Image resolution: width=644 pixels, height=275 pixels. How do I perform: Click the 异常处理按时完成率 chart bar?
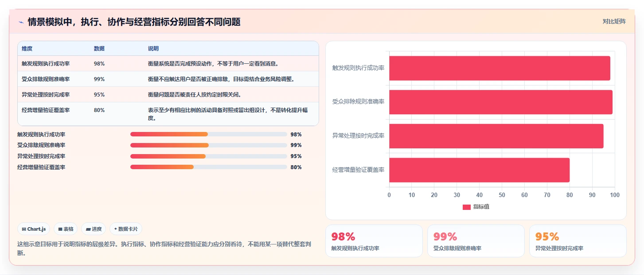(x=496, y=136)
